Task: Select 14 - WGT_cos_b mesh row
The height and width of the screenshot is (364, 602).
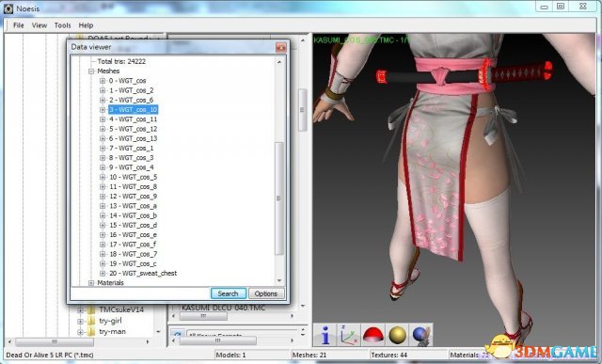Action: pyautogui.click(x=134, y=215)
